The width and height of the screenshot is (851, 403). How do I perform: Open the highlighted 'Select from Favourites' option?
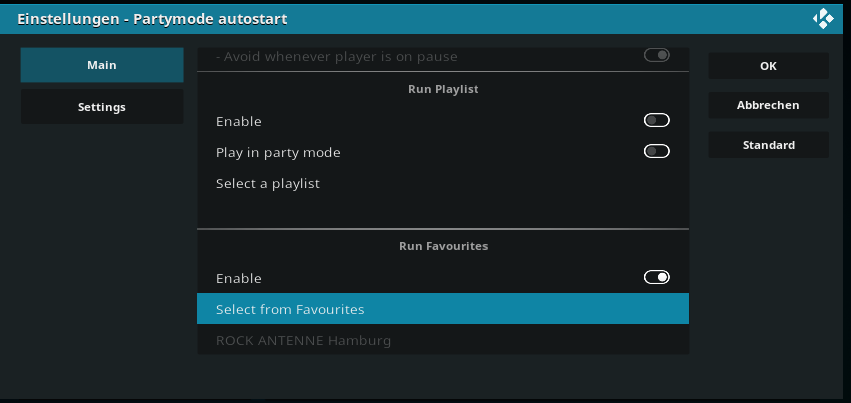pos(443,309)
